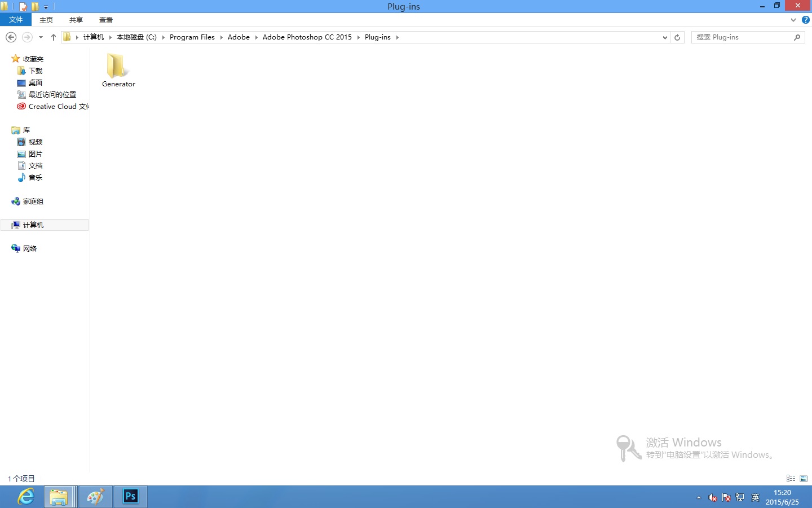The width and height of the screenshot is (812, 508).
Task: Click the search magnifier icon
Action: 797,37
